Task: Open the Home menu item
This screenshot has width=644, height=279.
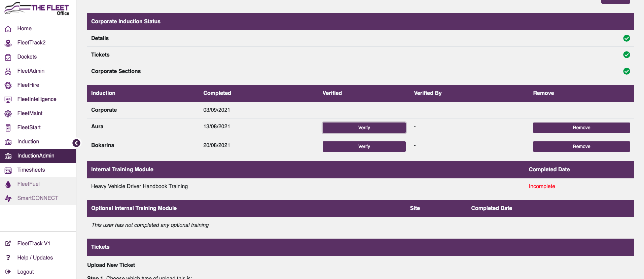Action: tap(38, 29)
